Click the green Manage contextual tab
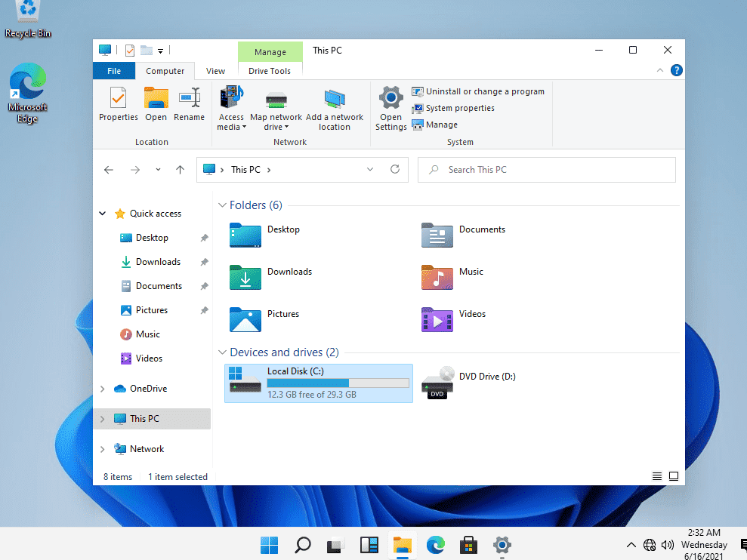Viewport: 747px width, 560px height. pyautogui.click(x=270, y=52)
